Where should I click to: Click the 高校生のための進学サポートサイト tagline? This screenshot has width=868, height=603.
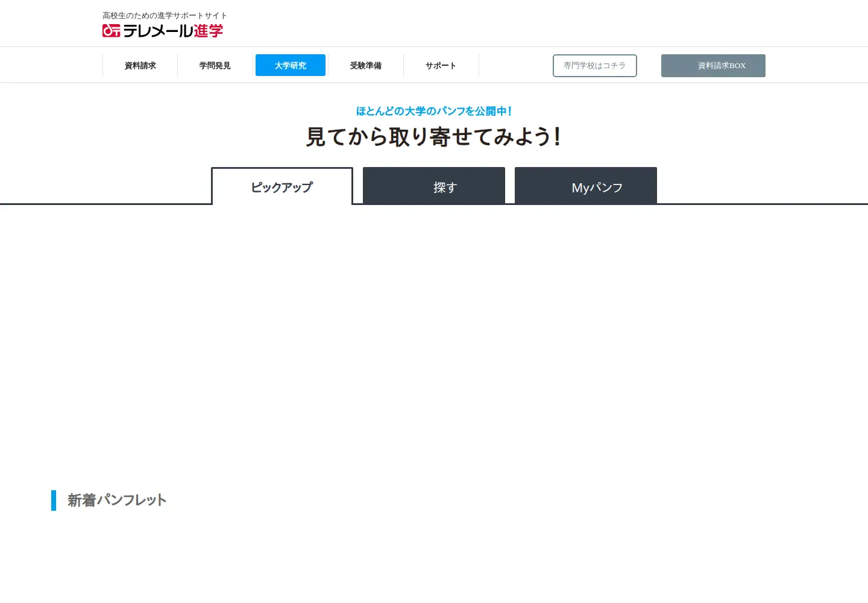(165, 16)
